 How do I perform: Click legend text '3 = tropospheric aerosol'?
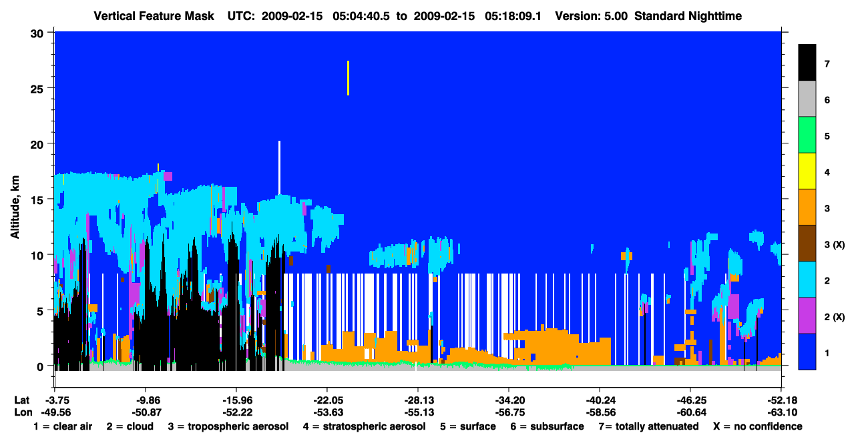tap(228, 426)
